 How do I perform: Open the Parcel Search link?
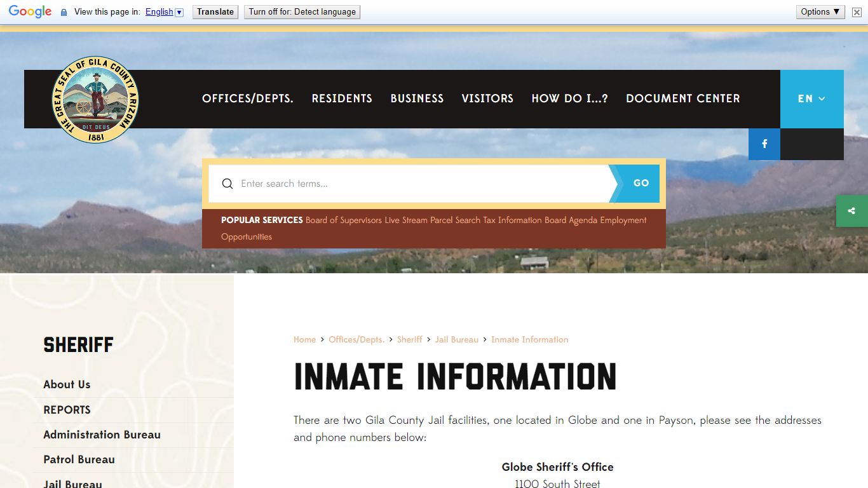(456, 220)
